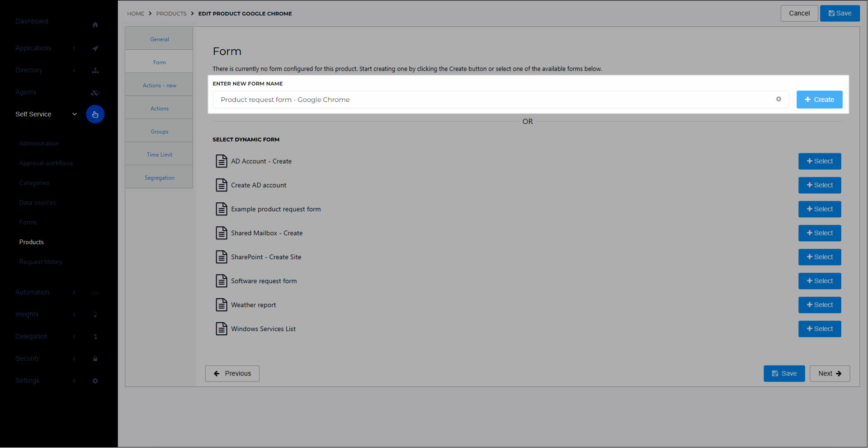Image resolution: width=868 pixels, height=448 pixels.
Task: Click inside the new form name field
Action: click(452, 99)
